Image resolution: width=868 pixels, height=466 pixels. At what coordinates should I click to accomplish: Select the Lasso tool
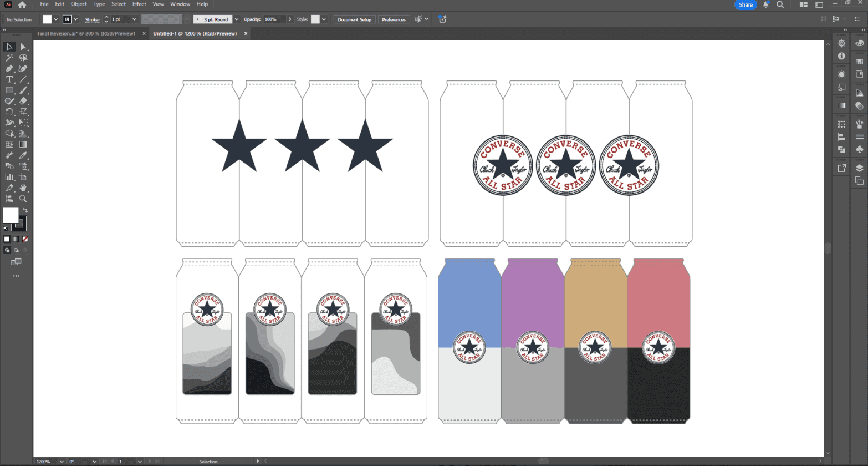(x=23, y=58)
